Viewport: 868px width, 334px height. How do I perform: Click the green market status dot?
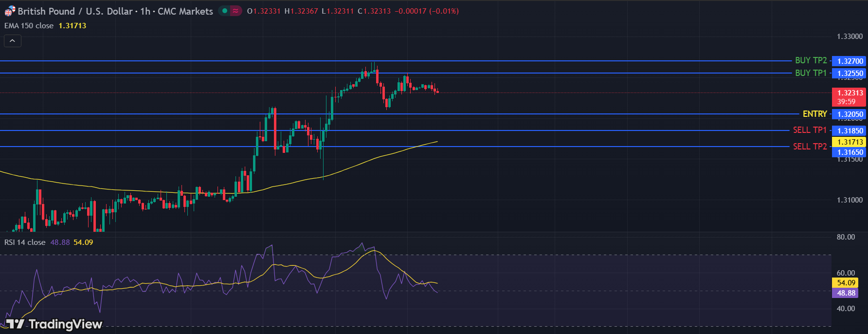224,11
